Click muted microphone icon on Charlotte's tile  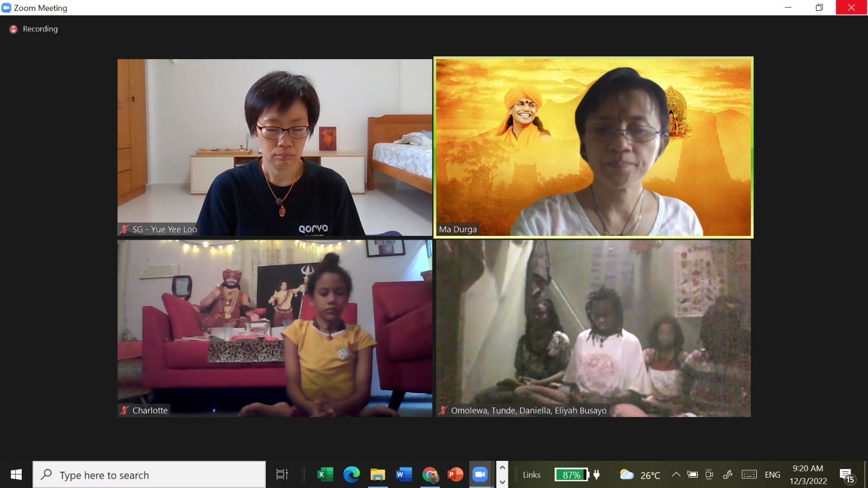(x=124, y=410)
